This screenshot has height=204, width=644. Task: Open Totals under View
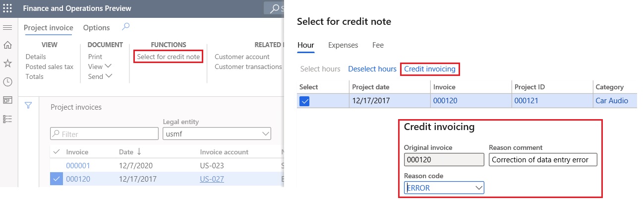(35, 76)
